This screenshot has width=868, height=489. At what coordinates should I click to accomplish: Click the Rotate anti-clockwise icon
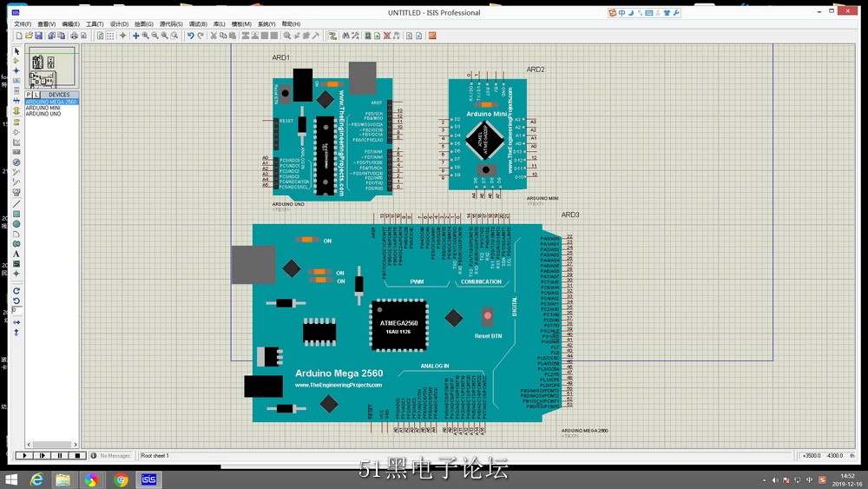(x=16, y=301)
